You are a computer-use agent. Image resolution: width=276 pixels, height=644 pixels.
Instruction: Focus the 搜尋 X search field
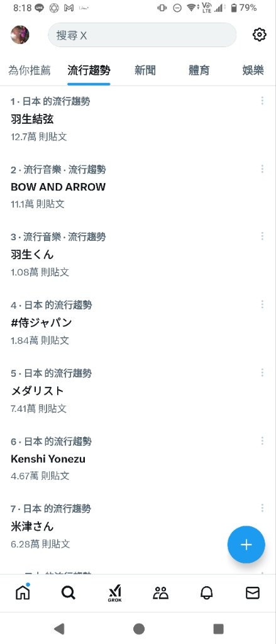pyautogui.click(x=142, y=35)
